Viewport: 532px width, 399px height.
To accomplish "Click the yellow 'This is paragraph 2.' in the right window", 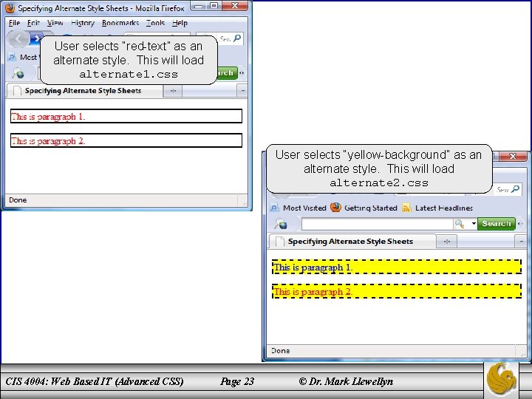I will [313, 291].
